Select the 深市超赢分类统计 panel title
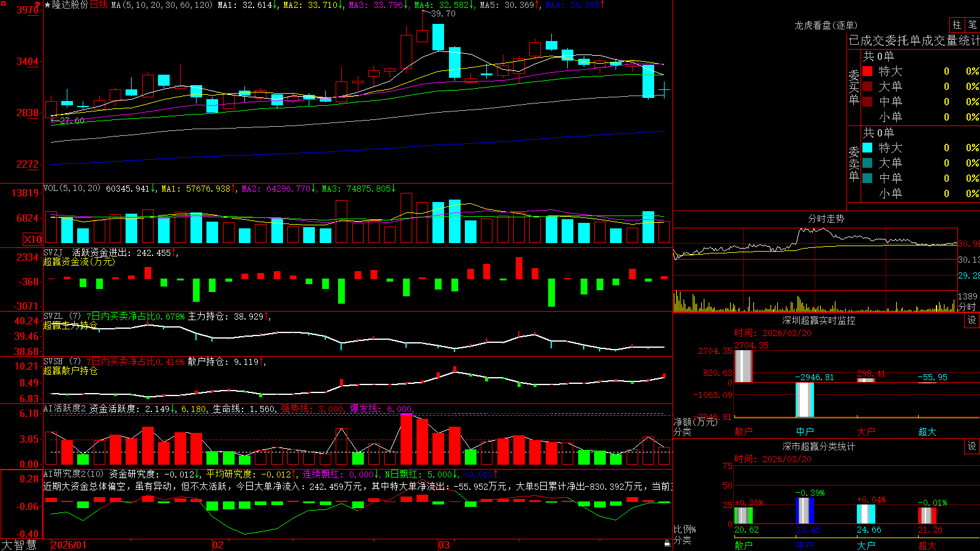This screenshot has width=980, height=551. point(819,446)
